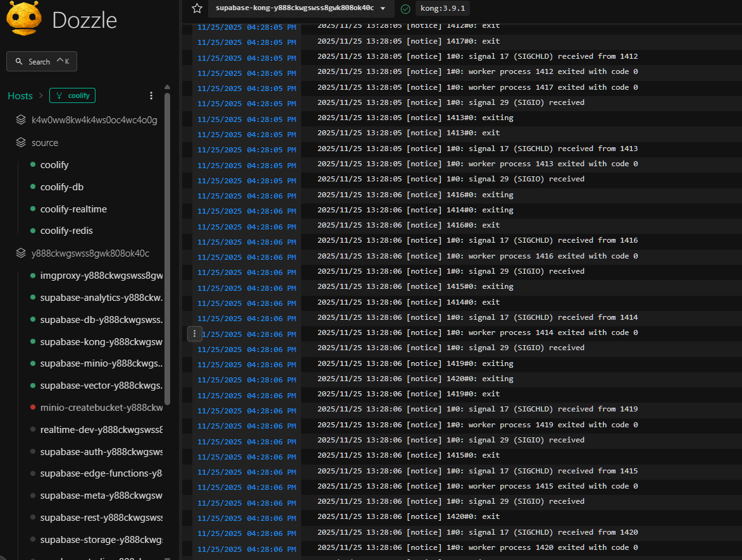Screen dimensions: 742x560
Task: Open the imgproxy-y888 container logs
Action: coord(101,276)
